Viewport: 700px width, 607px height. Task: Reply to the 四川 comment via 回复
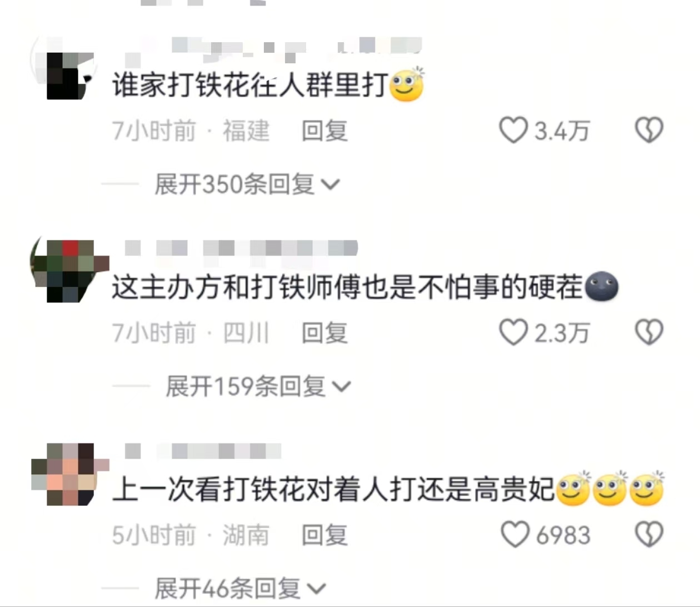[x=324, y=333]
